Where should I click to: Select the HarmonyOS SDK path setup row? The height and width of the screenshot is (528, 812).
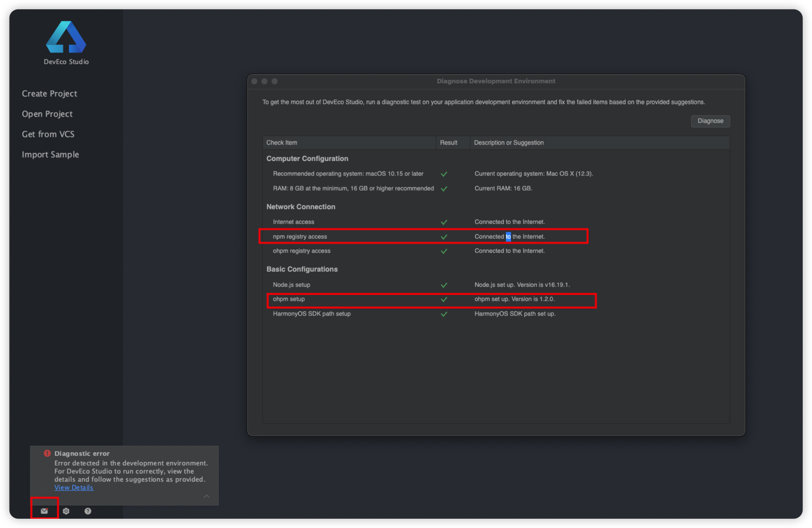pos(496,314)
